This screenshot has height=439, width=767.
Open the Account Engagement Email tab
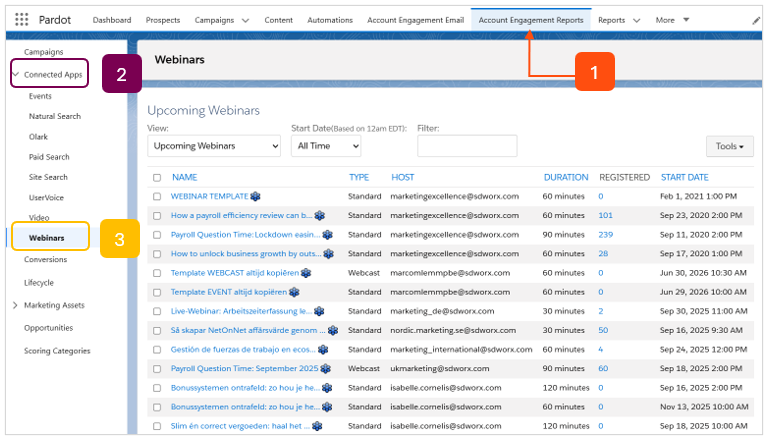point(415,20)
